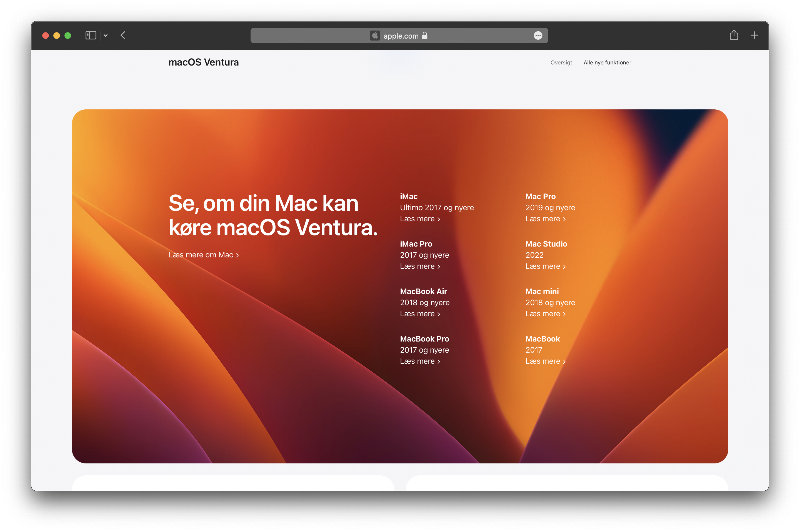Image resolution: width=800 pixels, height=532 pixels.
Task: Follow the Læs mere om Mac link
Action: pos(204,255)
